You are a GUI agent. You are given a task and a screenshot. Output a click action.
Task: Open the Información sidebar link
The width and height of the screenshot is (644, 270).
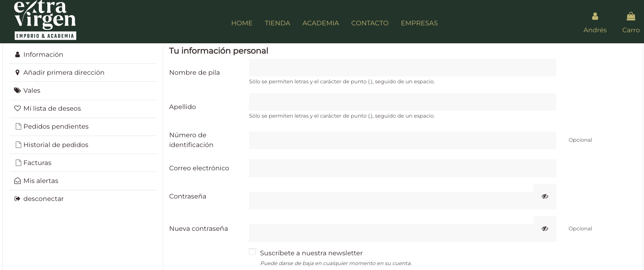(83, 54)
